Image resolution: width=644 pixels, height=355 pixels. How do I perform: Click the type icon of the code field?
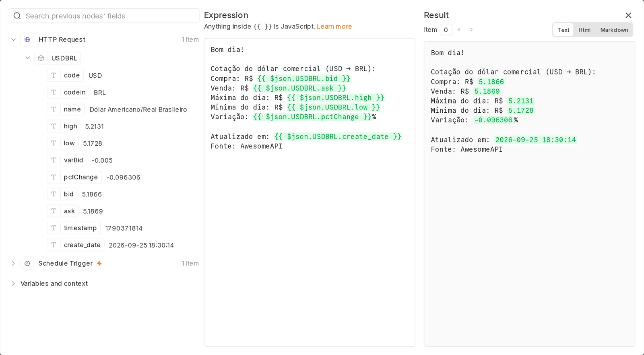54,75
